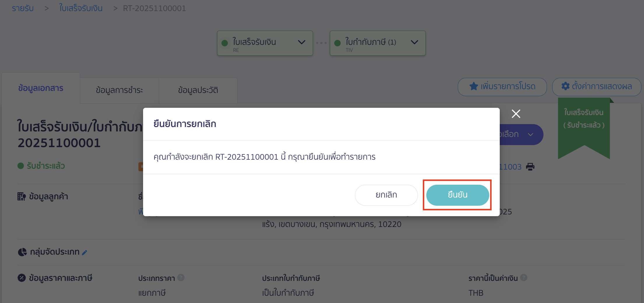Close the ยืนยันการยกเลิก dialog with the X
The image size is (644, 303).
coord(516,114)
